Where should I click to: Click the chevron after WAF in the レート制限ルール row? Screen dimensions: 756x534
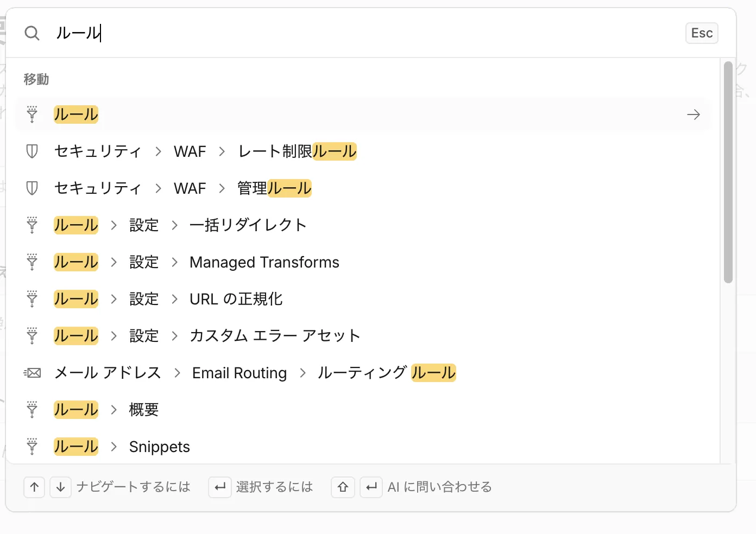[222, 151]
